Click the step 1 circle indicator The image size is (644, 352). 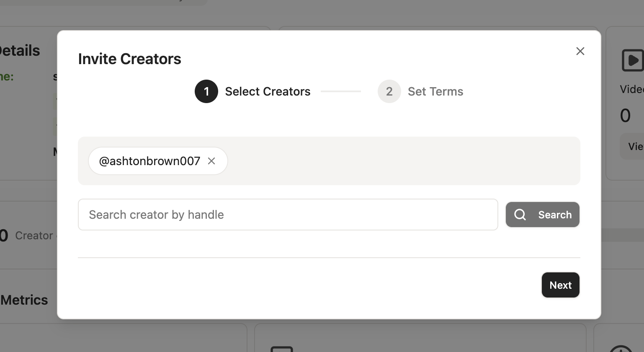pos(206,91)
